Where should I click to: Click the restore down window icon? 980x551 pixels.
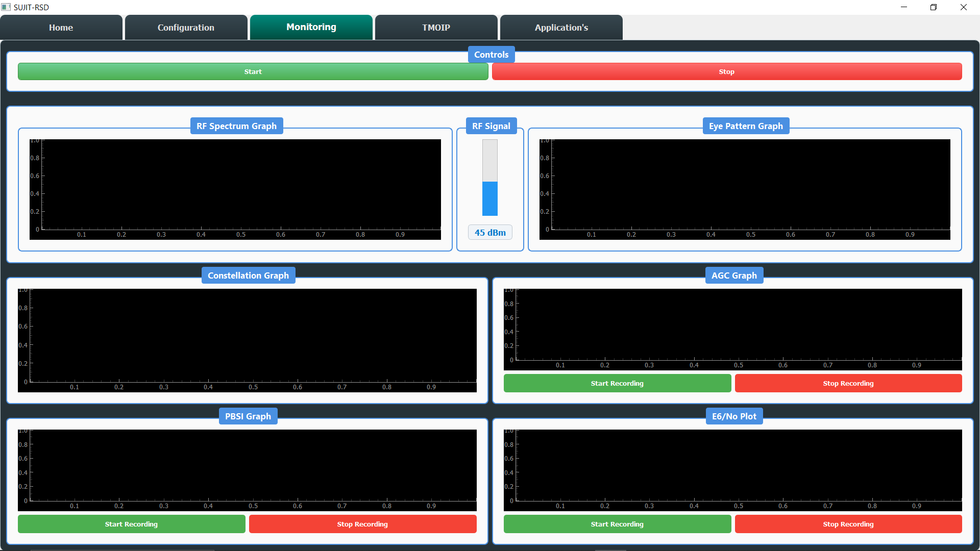pos(934,7)
